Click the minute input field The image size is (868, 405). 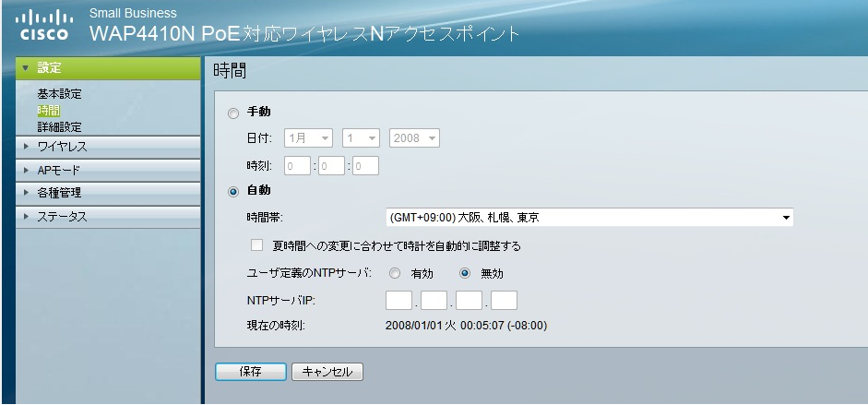[x=331, y=165]
